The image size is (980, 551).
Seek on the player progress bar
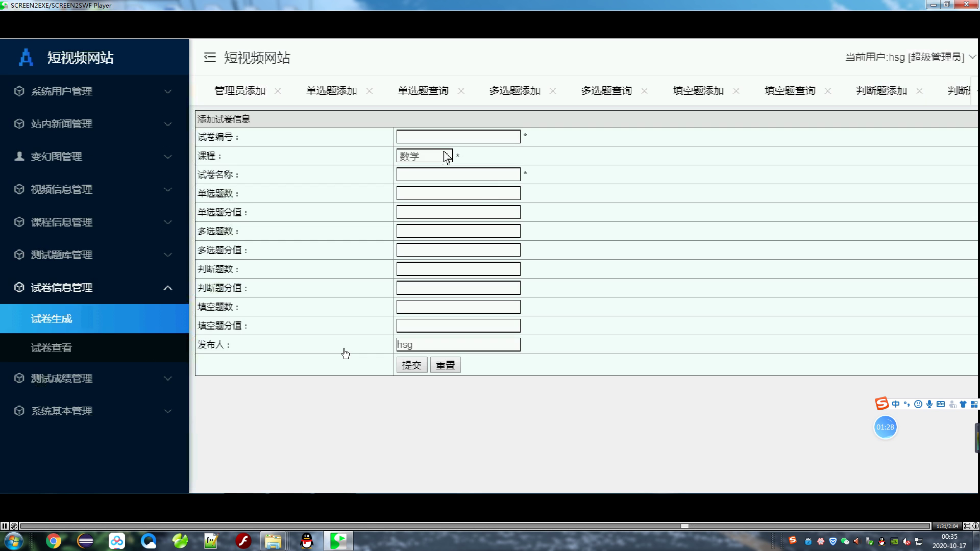tap(475, 526)
